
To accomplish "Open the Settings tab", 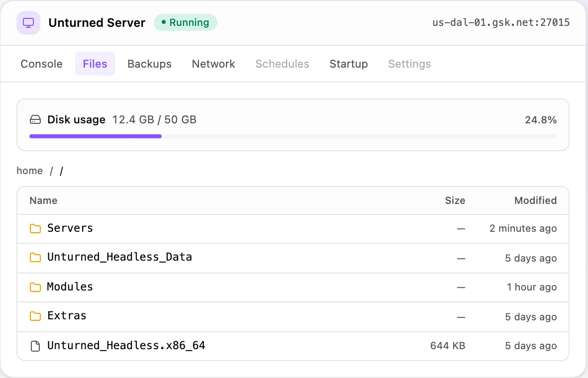I will pos(409,64).
